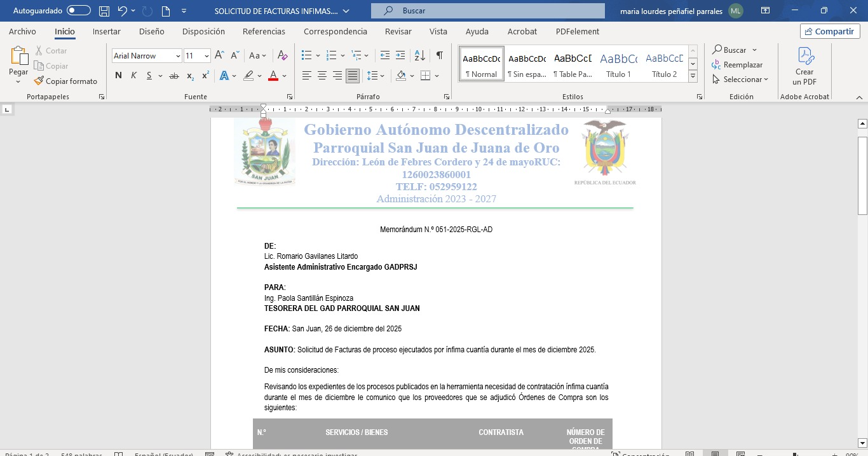868x456 pixels.
Task: Click the clear formatting eraser icon
Action: [x=283, y=56]
